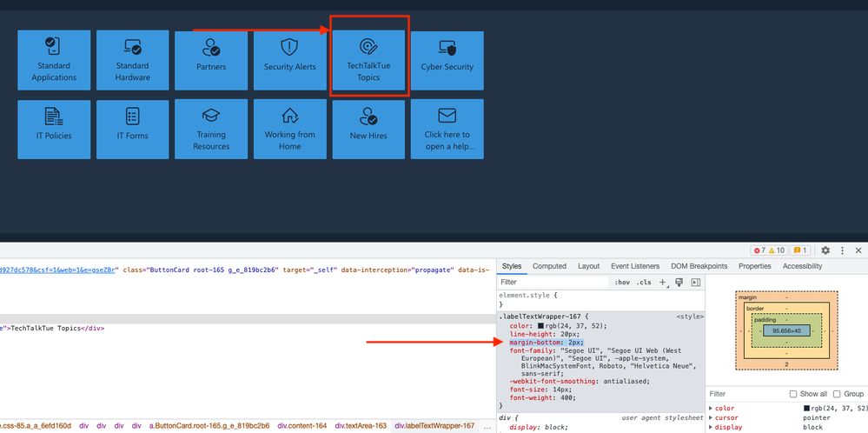Close the DevTools panel
The height and width of the screenshot is (433, 868).
(x=858, y=250)
